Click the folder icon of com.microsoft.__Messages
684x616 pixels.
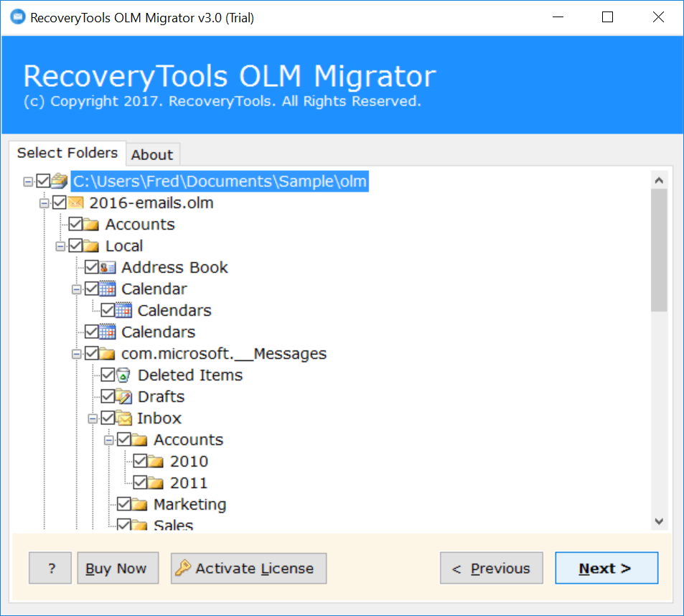pyautogui.click(x=107, y=353)
